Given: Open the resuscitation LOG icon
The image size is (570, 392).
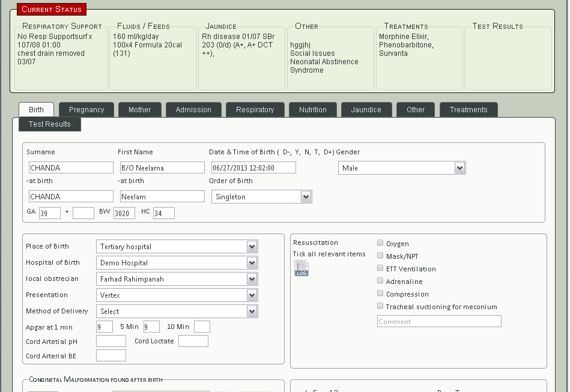Looking at the screenshot, I should pyautogui.click(x=301, y=270).
